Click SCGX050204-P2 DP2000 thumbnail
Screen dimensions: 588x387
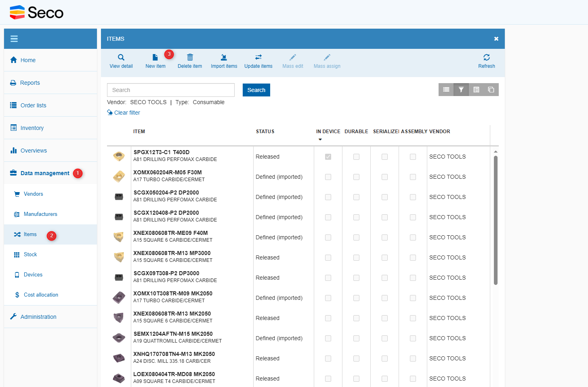[x=119, y=197]
